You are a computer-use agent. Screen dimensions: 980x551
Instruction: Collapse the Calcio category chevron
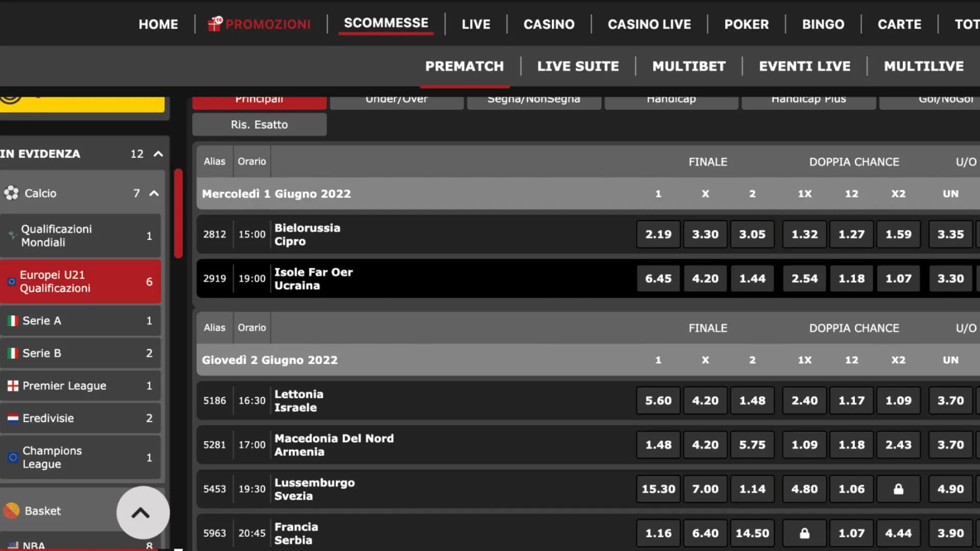(154, 193)
